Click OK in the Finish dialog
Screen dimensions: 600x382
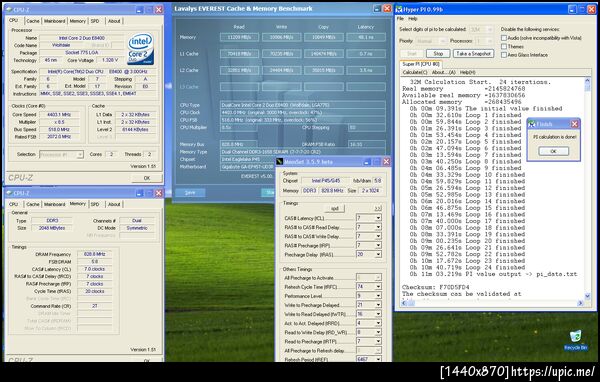(553, 152)
